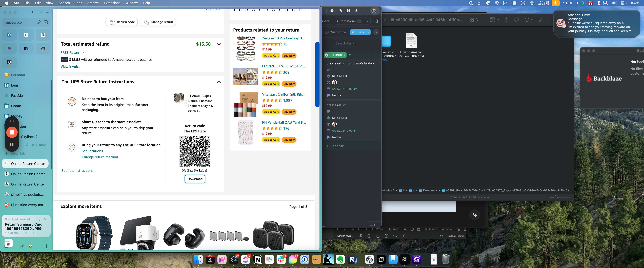Click the See locations link
This screenshot has width=644, height=268.
(92, 151)
